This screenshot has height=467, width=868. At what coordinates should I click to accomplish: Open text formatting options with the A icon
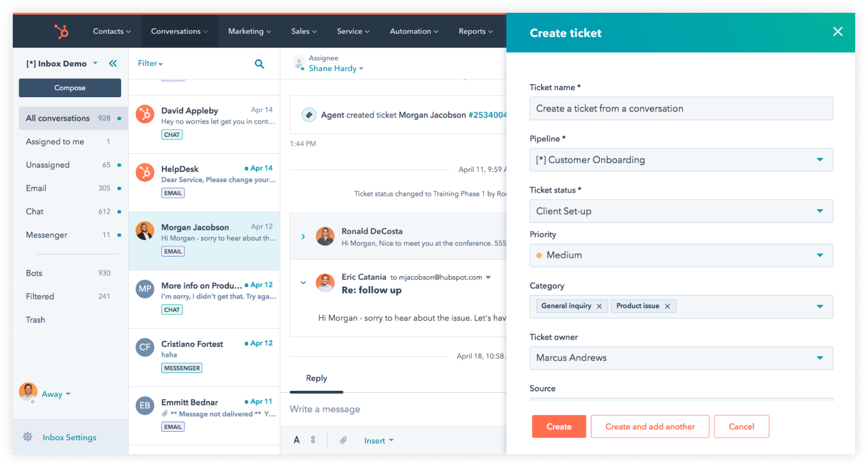(x=296, y=439)
